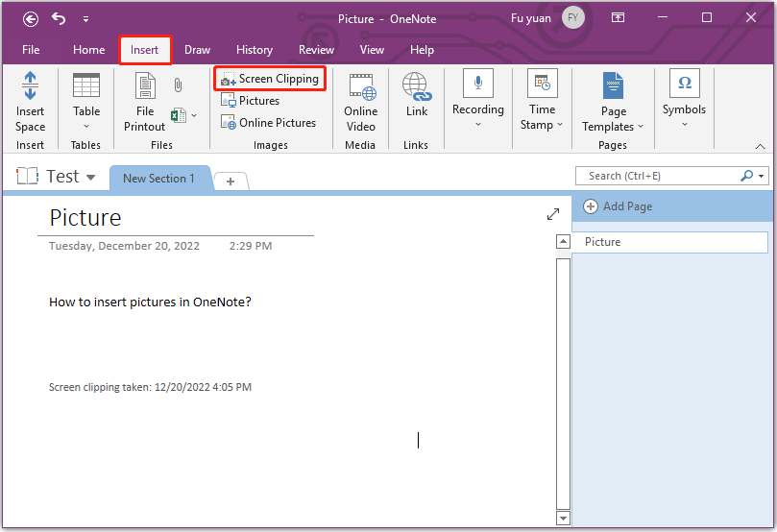
Task: Click the Fu yuan account name
Action: pos(531,19)
